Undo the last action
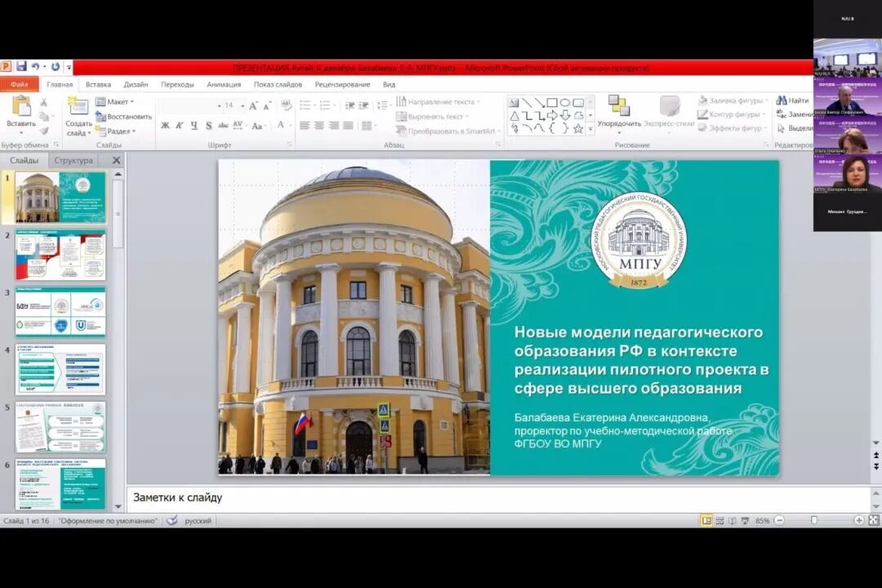This screenshot has width=882, height=588. (35, 66)
